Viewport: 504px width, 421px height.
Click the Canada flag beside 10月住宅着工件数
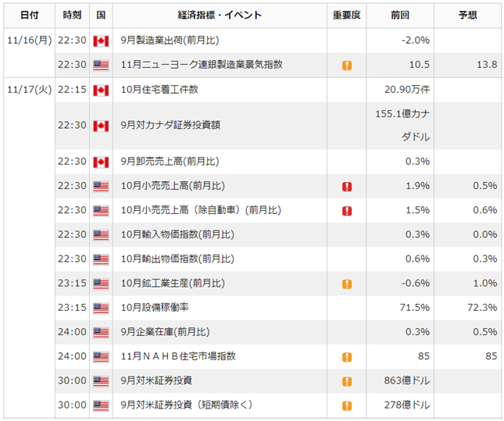101,91
